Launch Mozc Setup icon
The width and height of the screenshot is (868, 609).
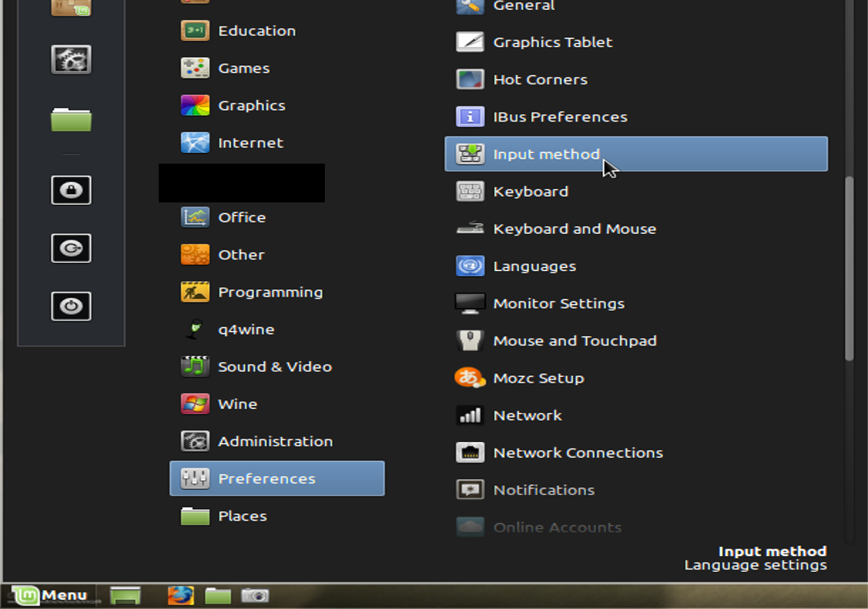[470, 378]
